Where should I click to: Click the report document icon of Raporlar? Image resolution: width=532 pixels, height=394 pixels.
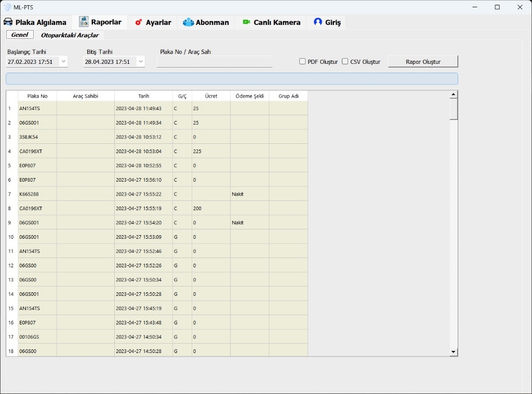coord(84,22)
